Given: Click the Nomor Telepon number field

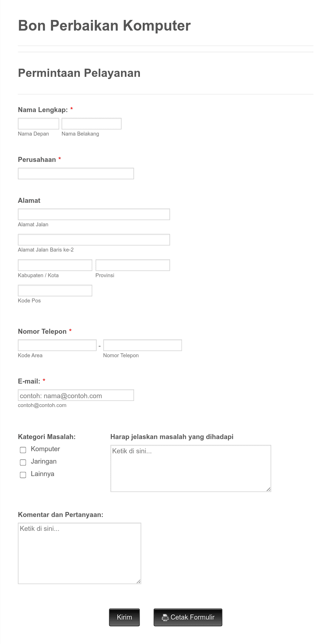Looking at the screenshot, I should click(x=142, y=345).
